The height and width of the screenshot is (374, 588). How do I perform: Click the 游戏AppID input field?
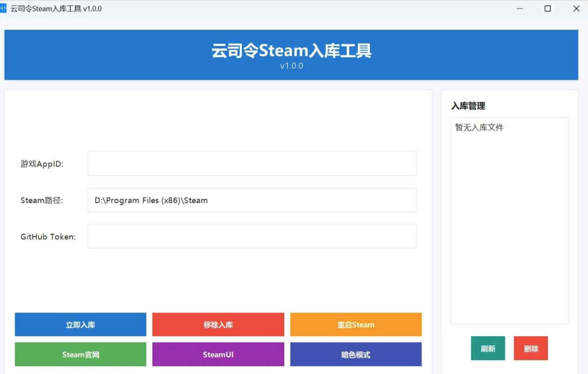click(252, 163)
